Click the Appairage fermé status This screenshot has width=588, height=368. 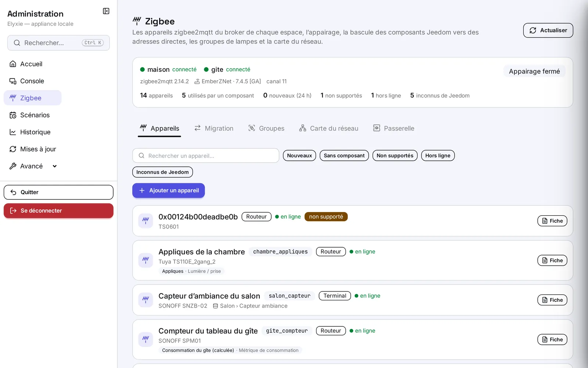[534, 71]
